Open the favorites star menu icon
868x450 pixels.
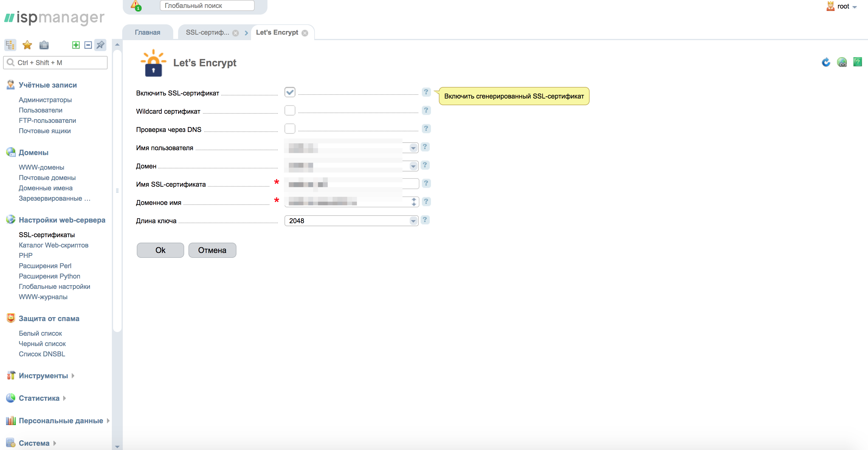[x=27, y=45]
